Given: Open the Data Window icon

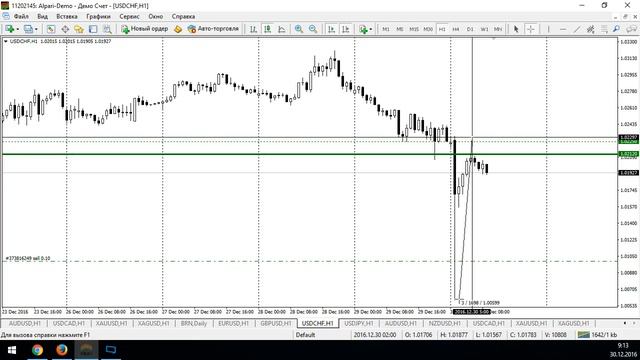Looking at the screenshot, I should pos(65,29).
